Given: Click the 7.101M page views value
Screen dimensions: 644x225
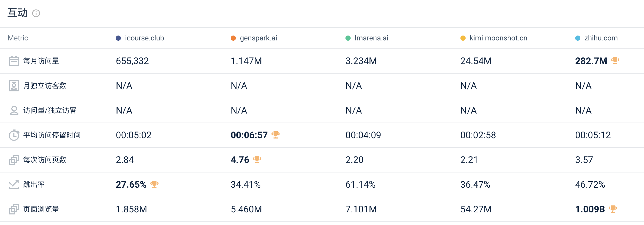Looking at the screenshot, I should (361, 209).
